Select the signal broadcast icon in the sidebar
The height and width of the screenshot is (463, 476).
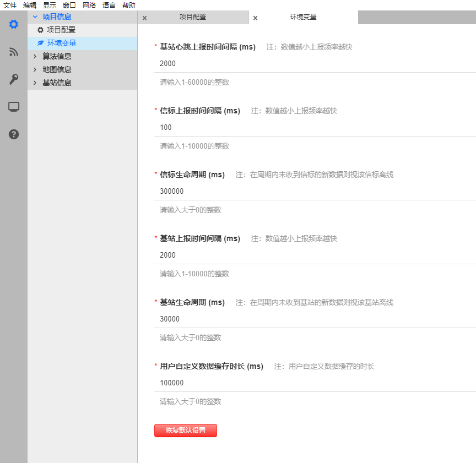(13, 52)
